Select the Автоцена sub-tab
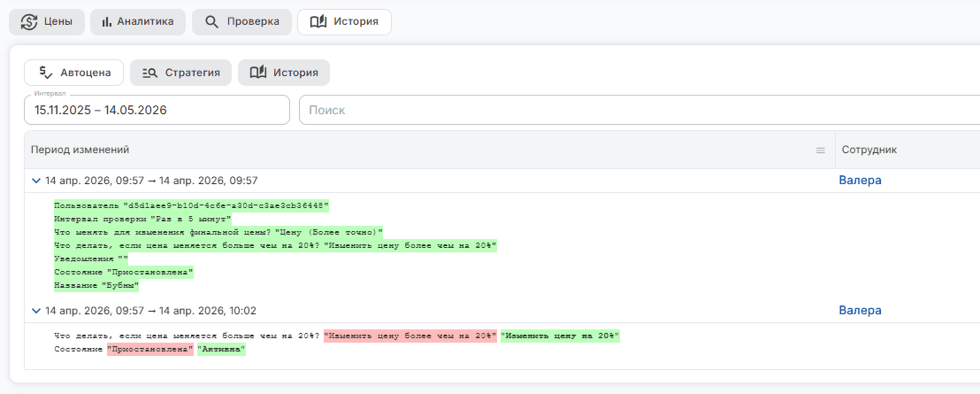 pyautogui.click(x=73, y=73)
